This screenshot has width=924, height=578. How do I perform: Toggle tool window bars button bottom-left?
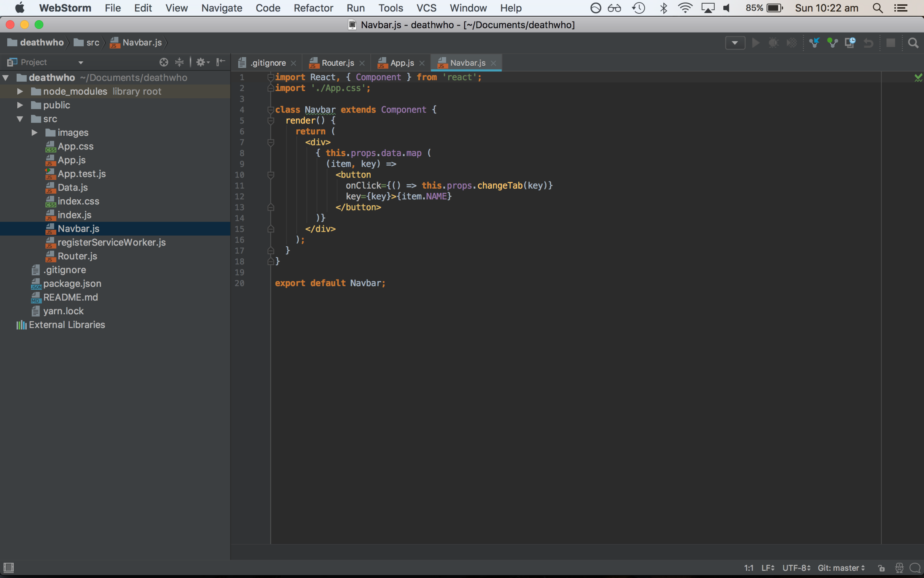click(9, 567)
